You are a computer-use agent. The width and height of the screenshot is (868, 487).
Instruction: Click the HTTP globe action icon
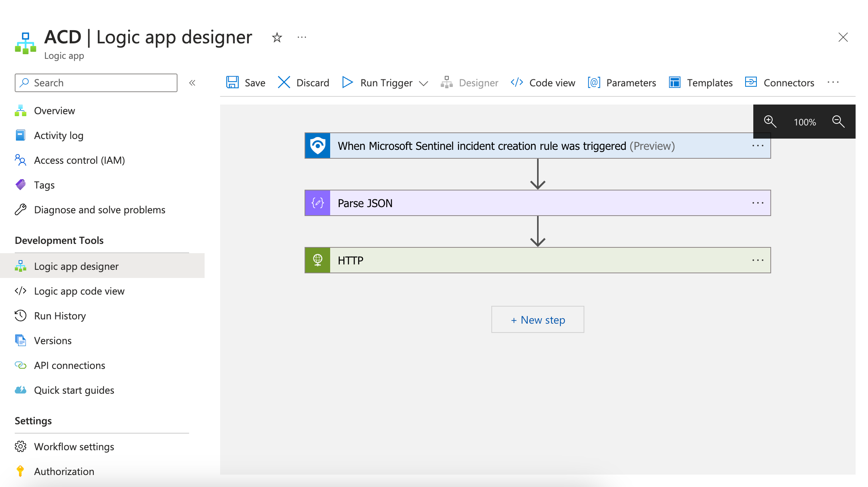[x=317, y=260]
